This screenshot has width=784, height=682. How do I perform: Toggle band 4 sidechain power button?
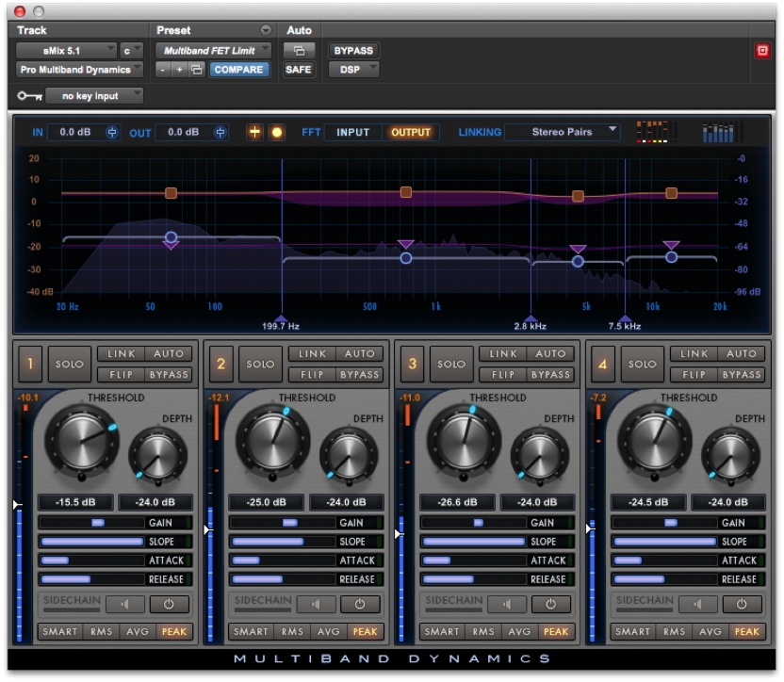click(742, 604)
